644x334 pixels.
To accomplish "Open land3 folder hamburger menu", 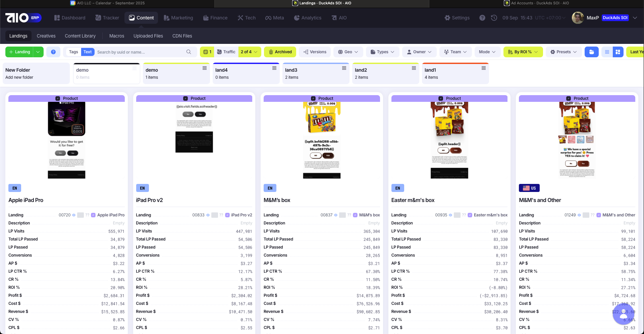I will (344, 68).
